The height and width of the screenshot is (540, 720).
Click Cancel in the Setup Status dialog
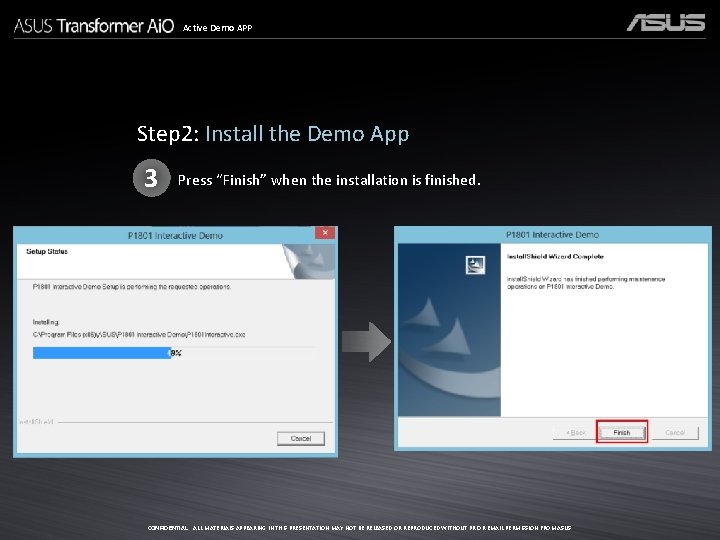click(x=301, y=439)
